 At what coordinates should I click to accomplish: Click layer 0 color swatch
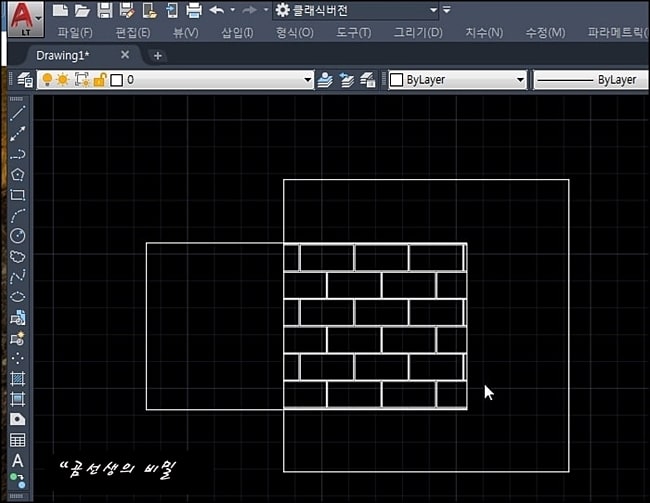point(117,80)
